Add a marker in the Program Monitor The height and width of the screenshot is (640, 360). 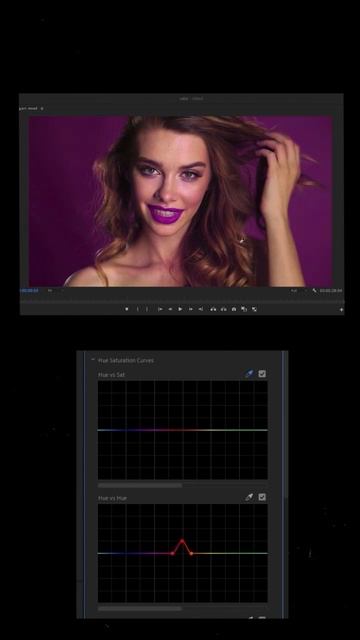point(127,309)
